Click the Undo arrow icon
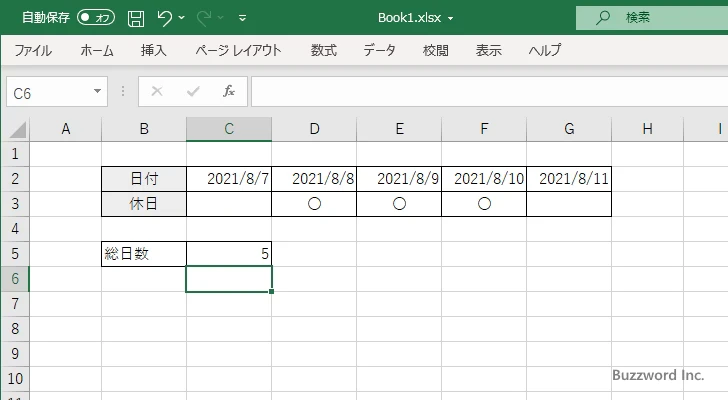This screenshot has width=728, height=400. coord(165,18)
